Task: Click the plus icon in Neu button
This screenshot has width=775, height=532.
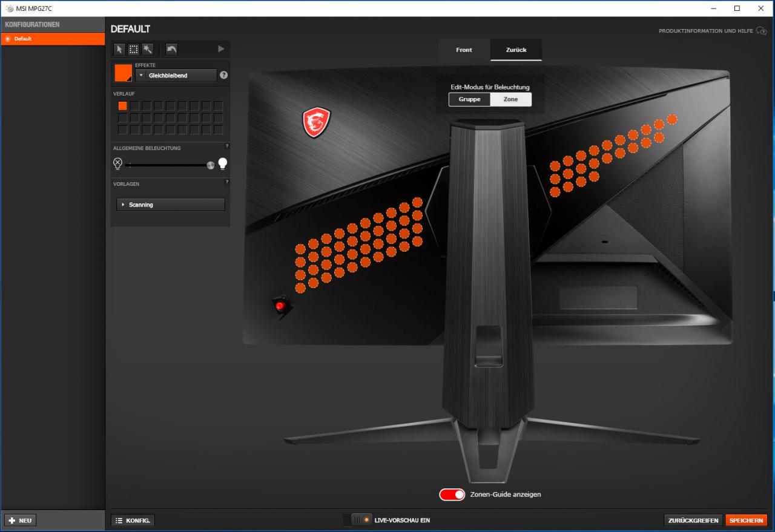Action: [12, 521]
